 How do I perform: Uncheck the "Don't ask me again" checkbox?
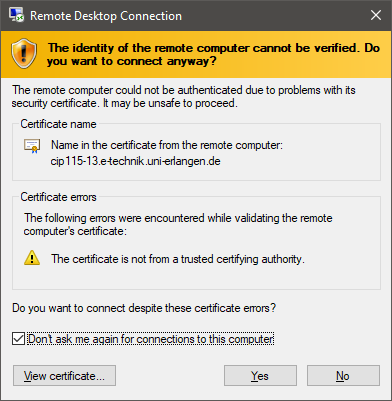(18, 339)
